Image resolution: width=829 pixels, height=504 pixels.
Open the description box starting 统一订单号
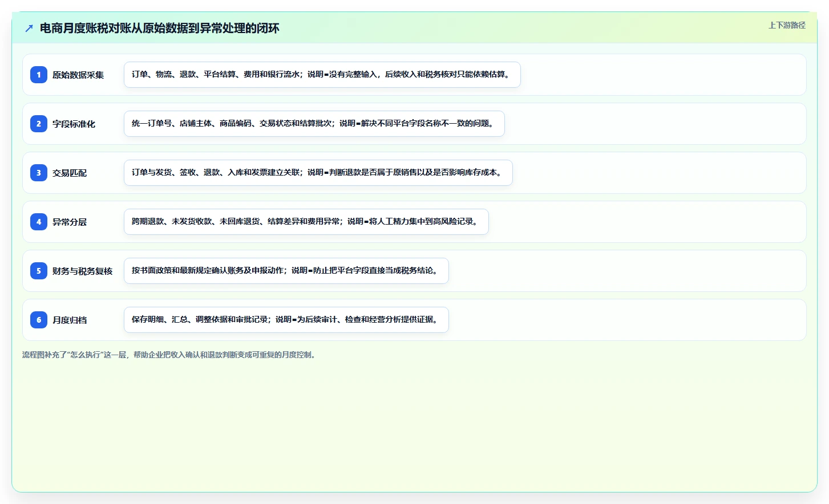coord(314,124)
